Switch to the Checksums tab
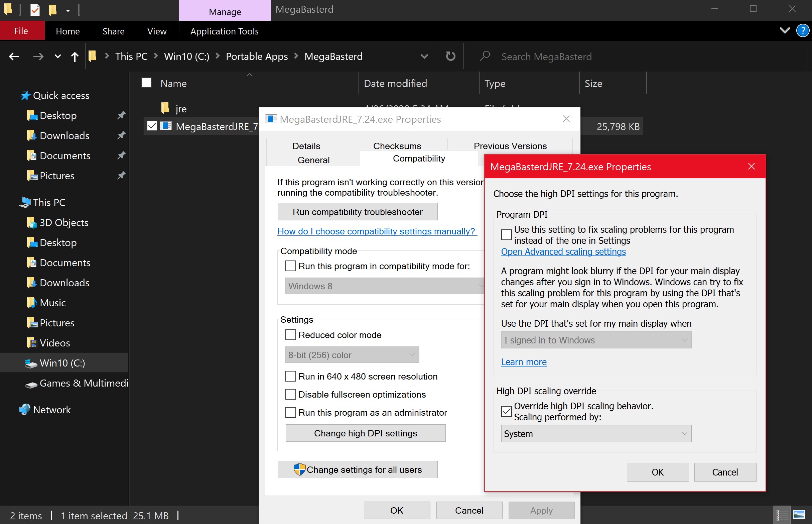 (x=397, y=146)
